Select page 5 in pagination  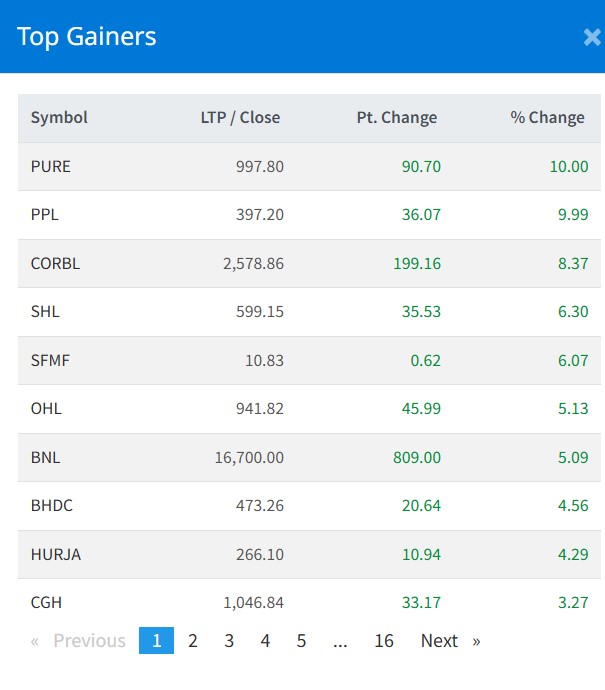(x=301, y=641)
